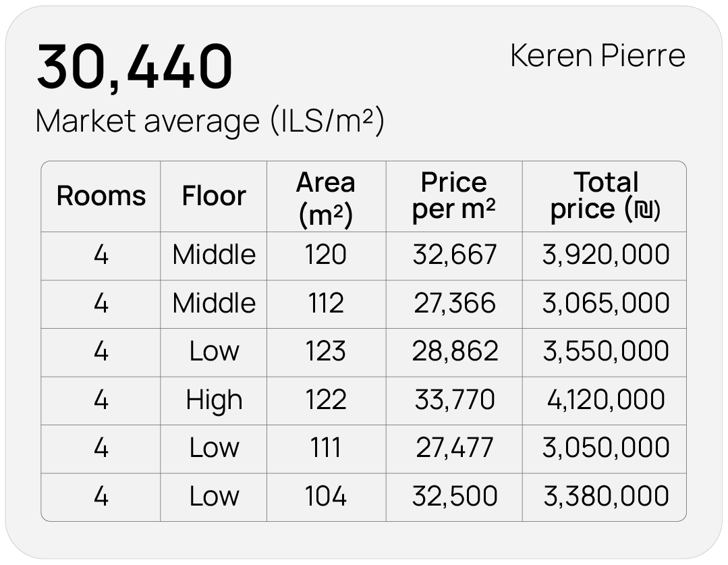Click the 32,500 price per m² cell
This screenshot has height=565, width=728.
coord(454,497)
